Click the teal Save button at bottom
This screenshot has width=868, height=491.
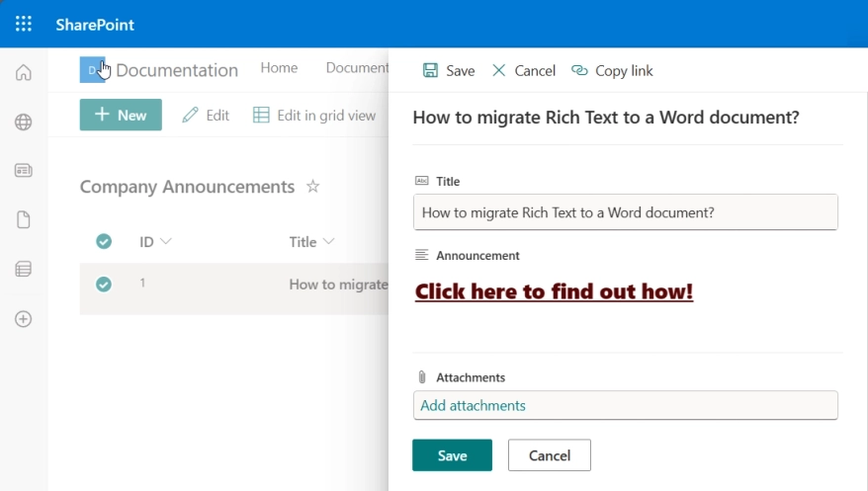pos(452,455)
